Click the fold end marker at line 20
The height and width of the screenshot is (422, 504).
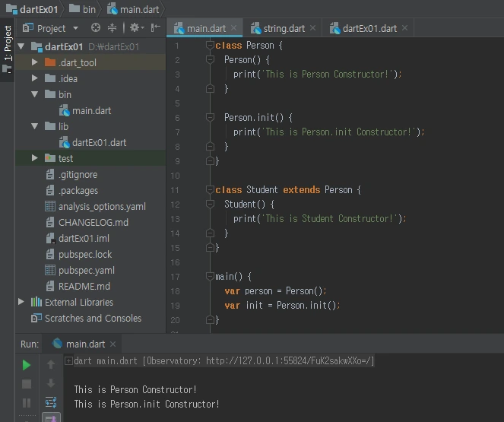click(x=210, y=320)
